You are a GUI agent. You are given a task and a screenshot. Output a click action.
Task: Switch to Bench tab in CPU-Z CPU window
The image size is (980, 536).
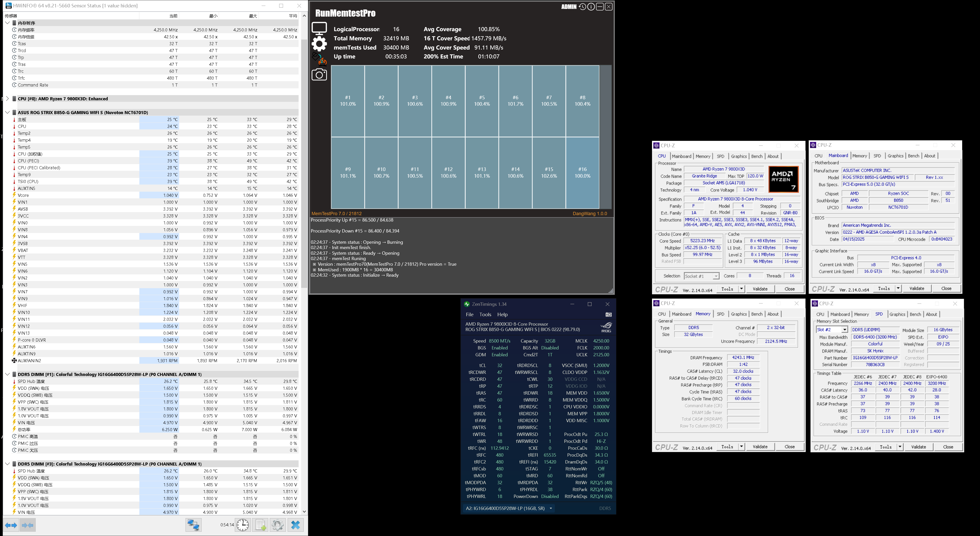tap(757, 156)
